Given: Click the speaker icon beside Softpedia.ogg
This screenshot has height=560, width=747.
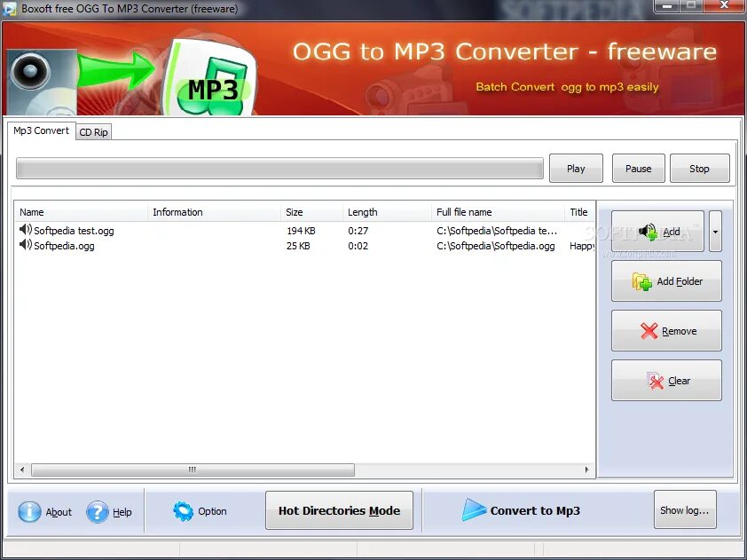Looking at the screenshot, I should 25,245.
